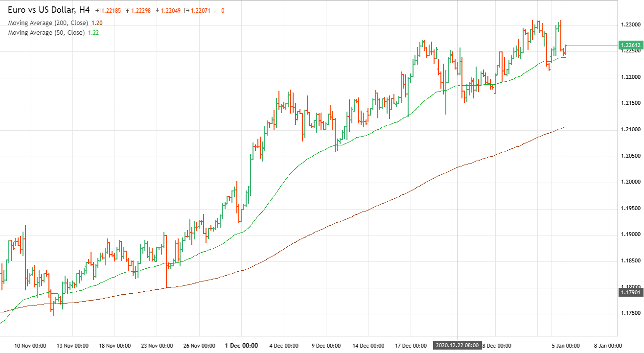Viewport: 644px width, 353px height.
Task: Select the open value 1.22185
Action: (111, 10)
